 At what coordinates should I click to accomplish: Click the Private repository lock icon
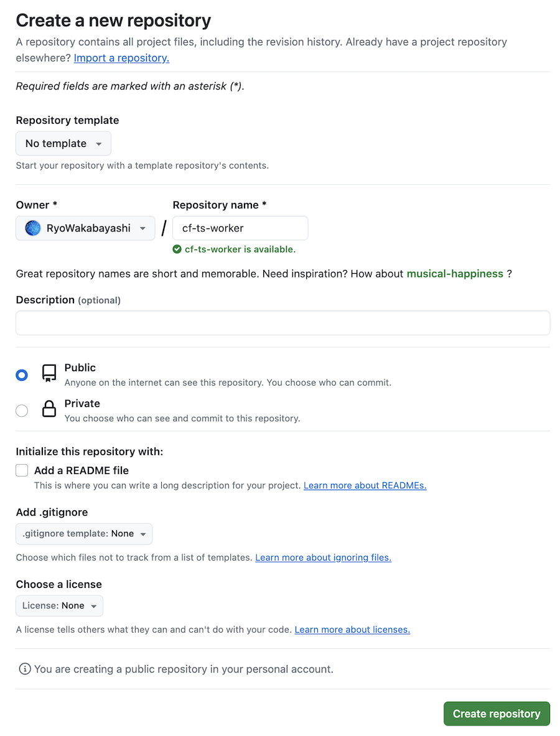[49, 409]
